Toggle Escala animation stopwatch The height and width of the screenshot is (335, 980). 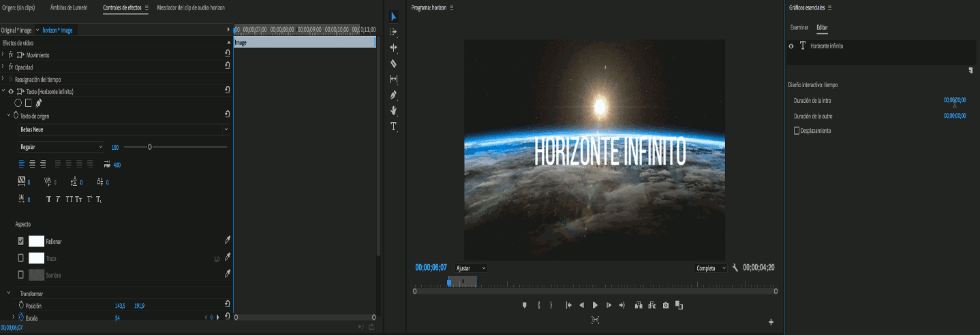pyautogui.click(x=20, y=317)
